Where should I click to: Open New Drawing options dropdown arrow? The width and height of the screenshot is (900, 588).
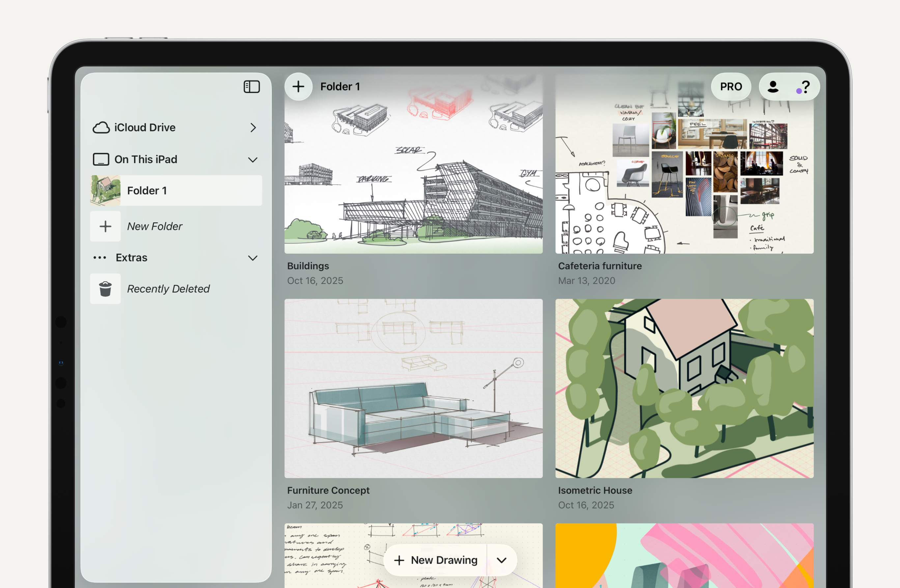[x=501, y=560]
